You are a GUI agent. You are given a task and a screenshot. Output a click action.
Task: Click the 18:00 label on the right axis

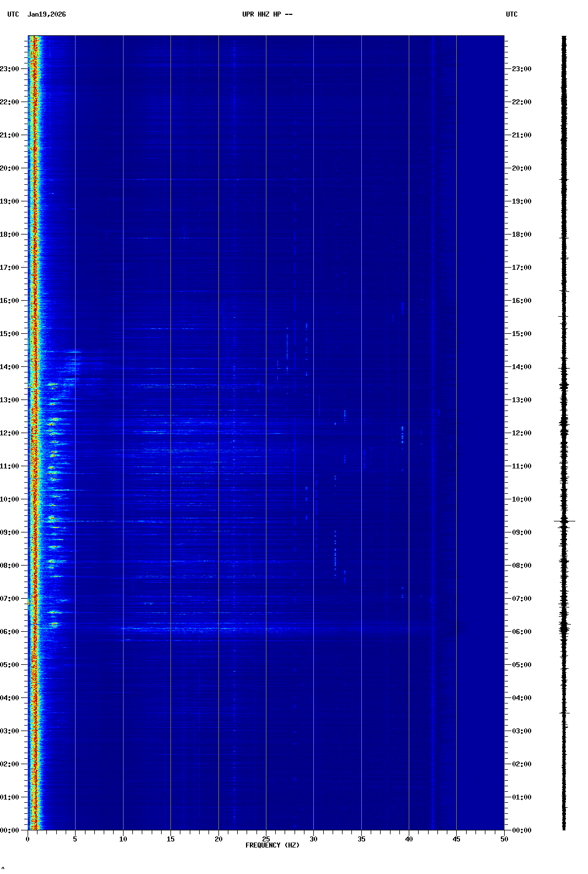pyautogui.click(x=521, y=235)
